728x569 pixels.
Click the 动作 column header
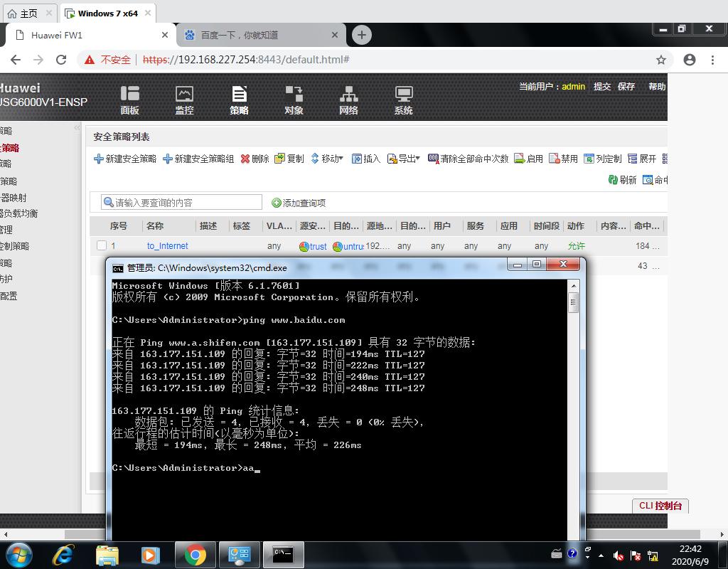pyautogui.click(x=576, y=225)
